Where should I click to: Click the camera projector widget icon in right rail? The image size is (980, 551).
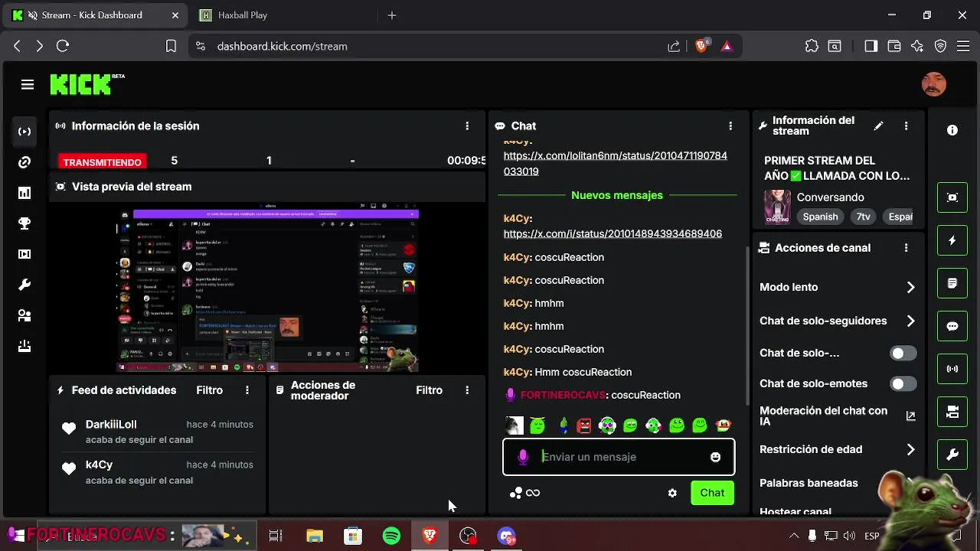click(x=952, y=412)
